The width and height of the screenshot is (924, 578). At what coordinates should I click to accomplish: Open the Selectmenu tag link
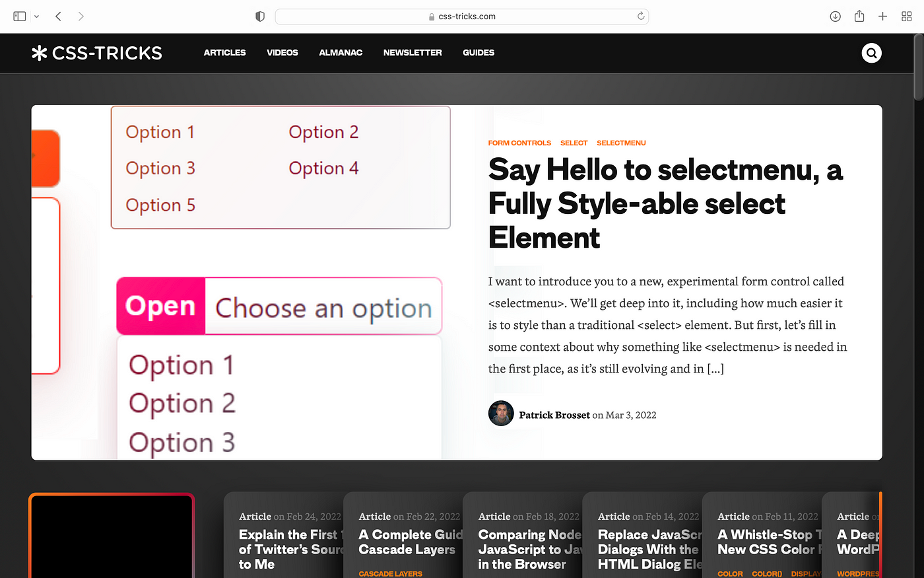tap(621, 143)
